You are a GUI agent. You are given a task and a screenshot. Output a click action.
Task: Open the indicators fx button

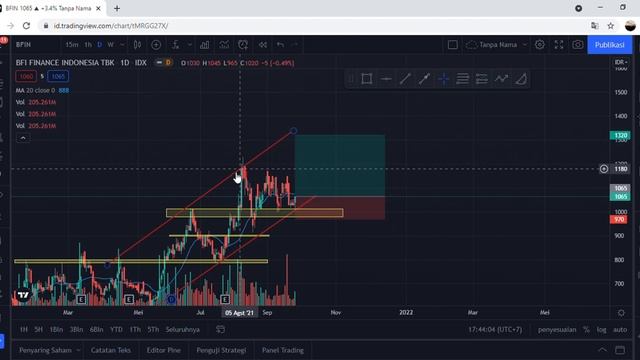point(176,45)
